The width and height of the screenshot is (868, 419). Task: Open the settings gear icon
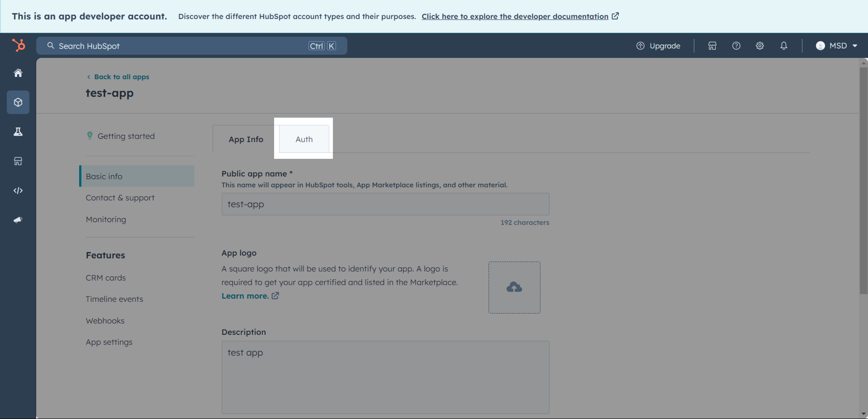(x=759, y=46)
